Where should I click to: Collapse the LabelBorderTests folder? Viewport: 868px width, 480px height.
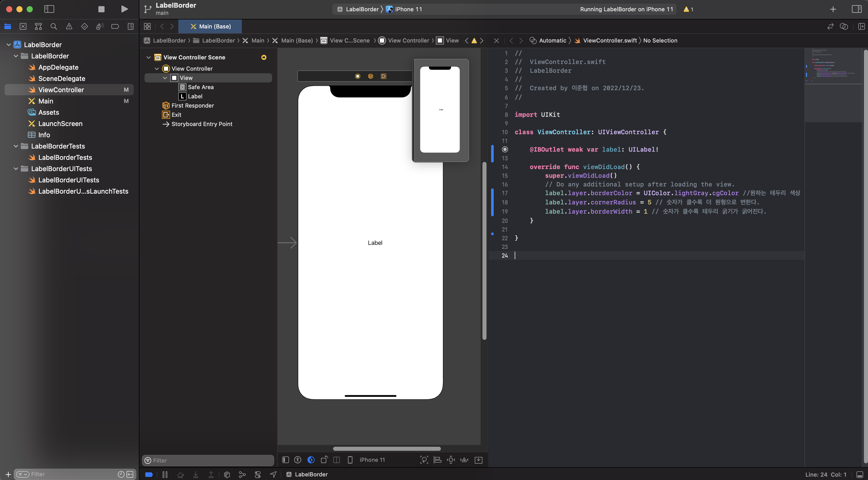(x=16, y=146)
